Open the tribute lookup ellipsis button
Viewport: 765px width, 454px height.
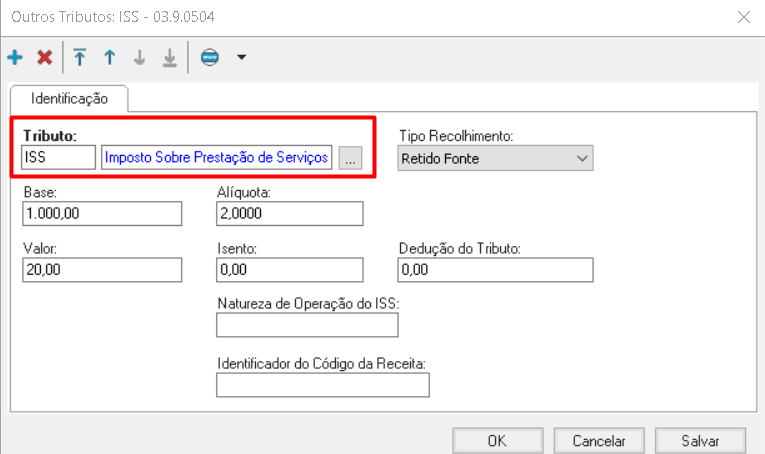pyautogui.click(x=350, y=158)
